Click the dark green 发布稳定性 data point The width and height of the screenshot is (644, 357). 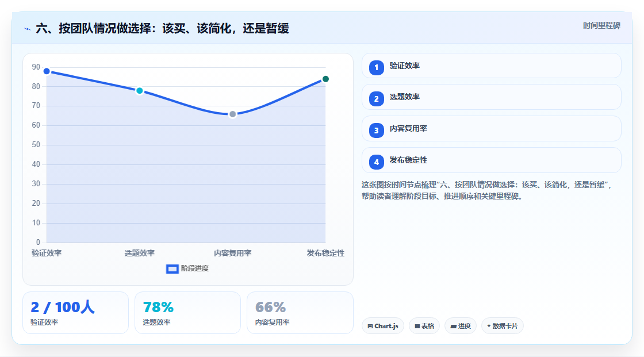point(325,79)
